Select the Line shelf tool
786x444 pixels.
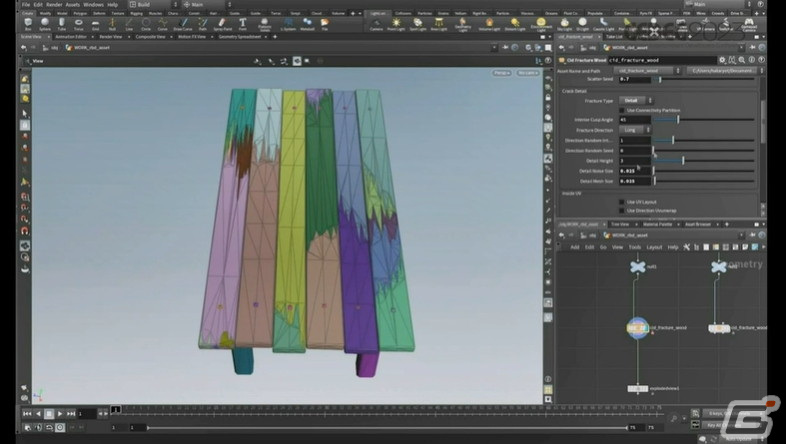point(129,24)
